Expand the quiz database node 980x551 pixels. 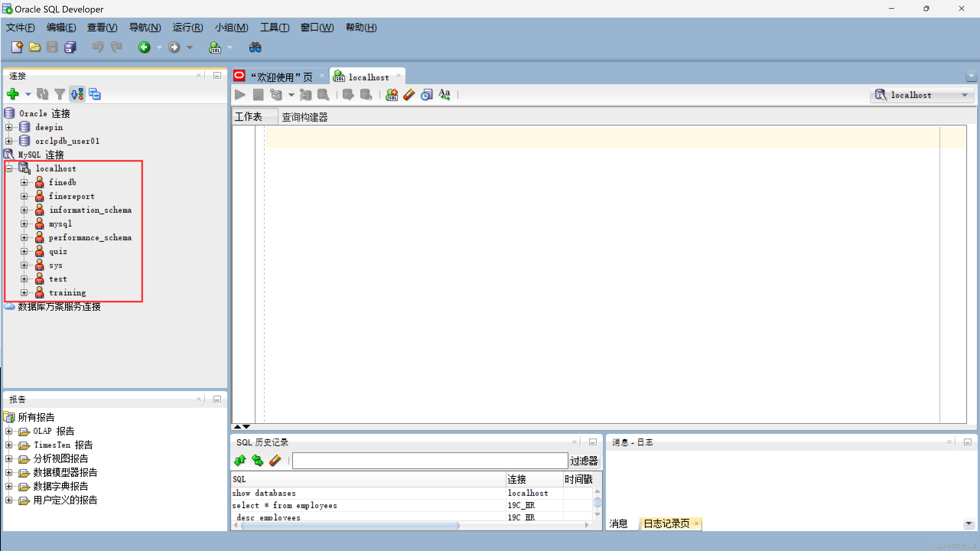click(24, 251)
